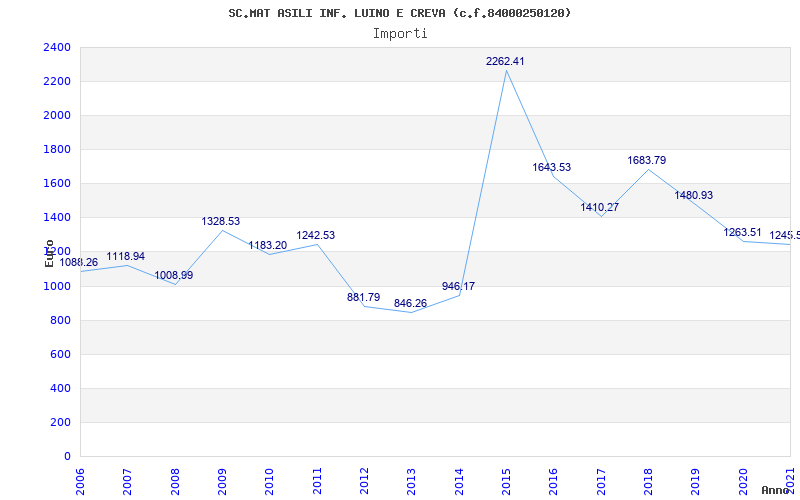This screenshot has height=500, width=800.
Task: Select the 1008.99 value label
Action: pos(173,276)
